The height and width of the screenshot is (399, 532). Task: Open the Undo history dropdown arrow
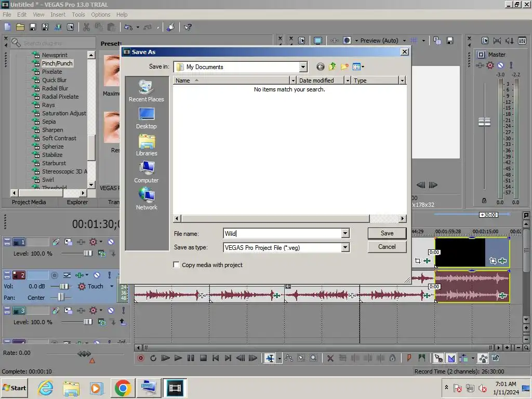[137, 27]
